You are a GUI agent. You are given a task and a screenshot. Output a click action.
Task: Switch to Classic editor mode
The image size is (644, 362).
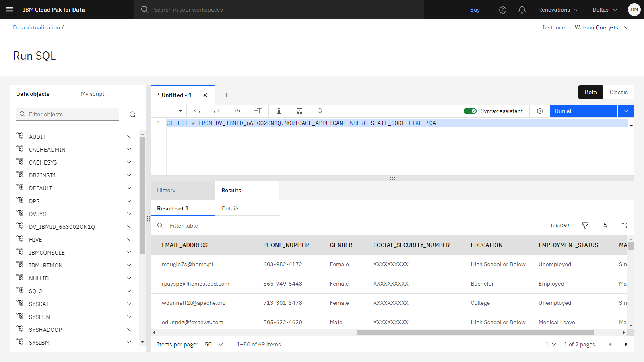tap(619, 92)
